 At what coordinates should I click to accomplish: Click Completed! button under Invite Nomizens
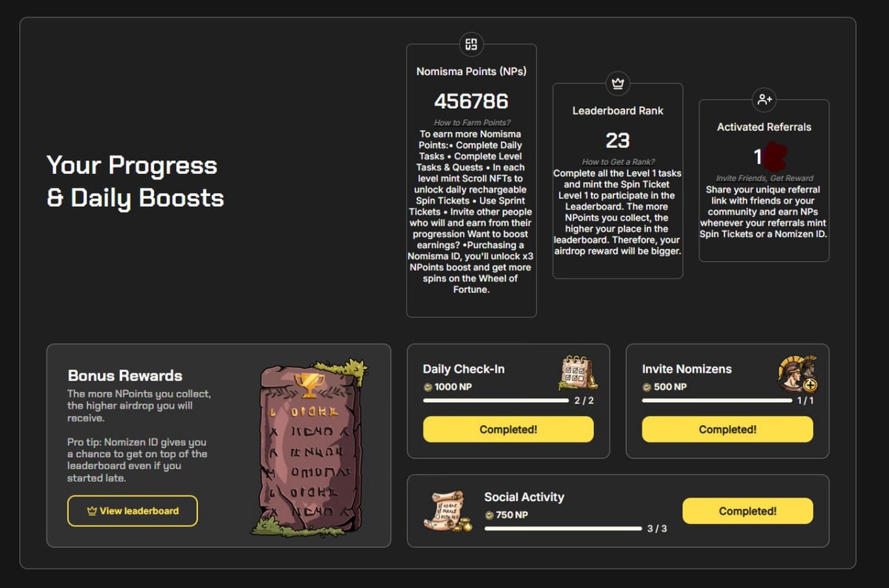pyautogui.click(x=727, y=430)
